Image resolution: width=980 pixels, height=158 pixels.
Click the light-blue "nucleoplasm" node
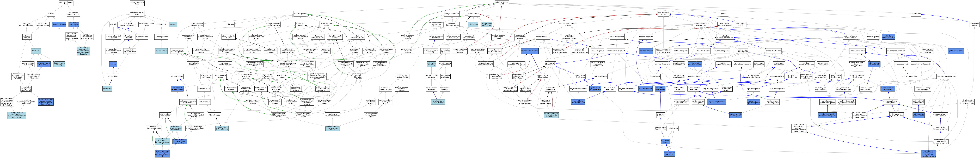coord(107,89)
